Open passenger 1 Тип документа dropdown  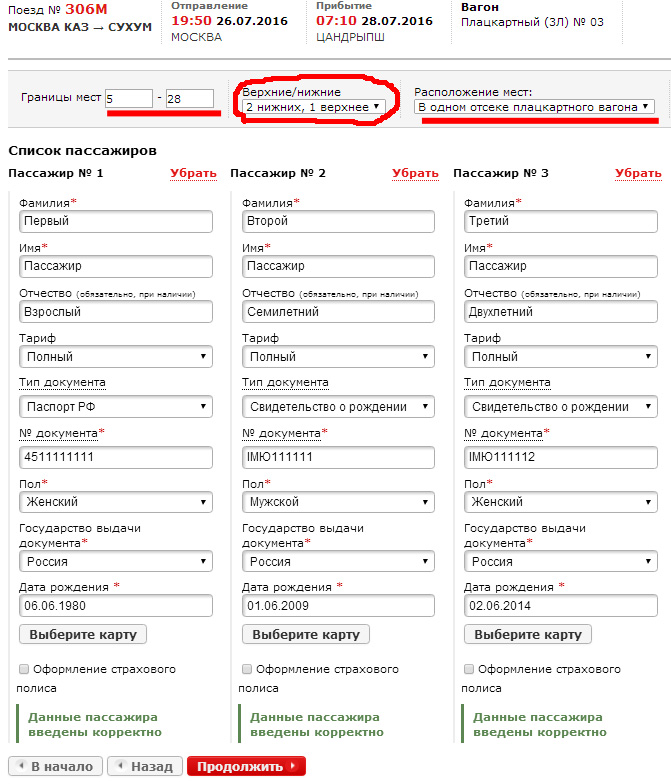(116, 407)
